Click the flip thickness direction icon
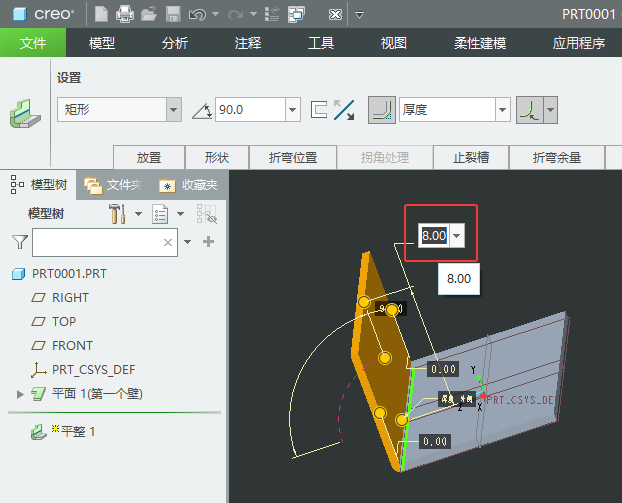The image size is (622, 503). click(x=344, y=110)
